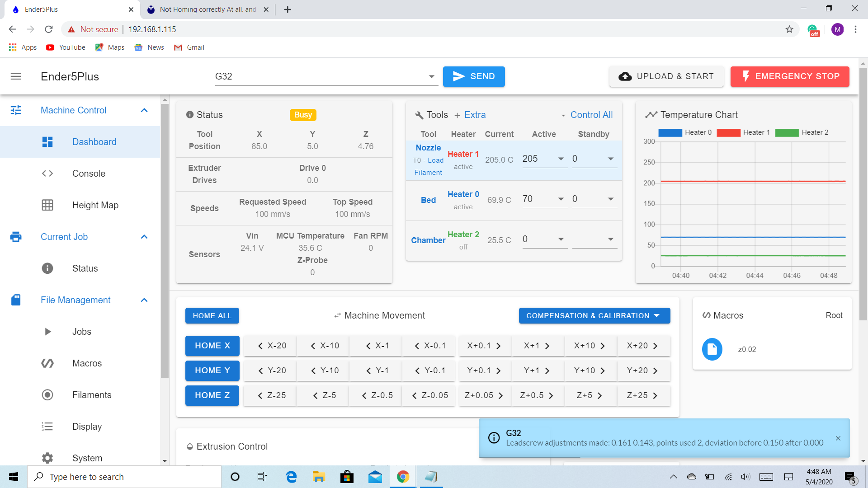This screenshot has height=488, width=868.
Task: Home the Z axis
Action: [212, 395]
